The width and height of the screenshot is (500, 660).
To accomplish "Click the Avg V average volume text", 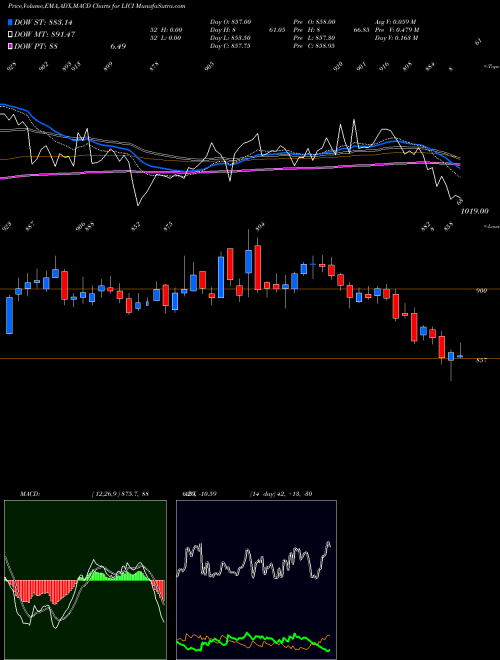I will [396, 22].
